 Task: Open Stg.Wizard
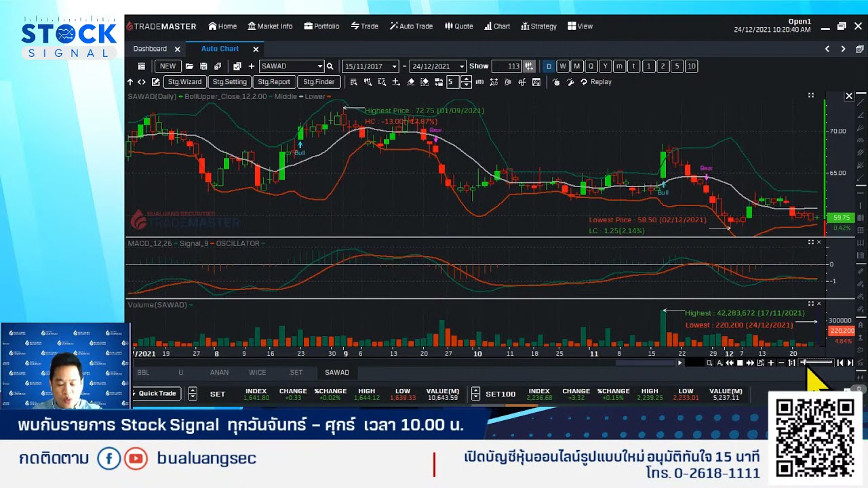pyautogui.click(x=184, y=82)
